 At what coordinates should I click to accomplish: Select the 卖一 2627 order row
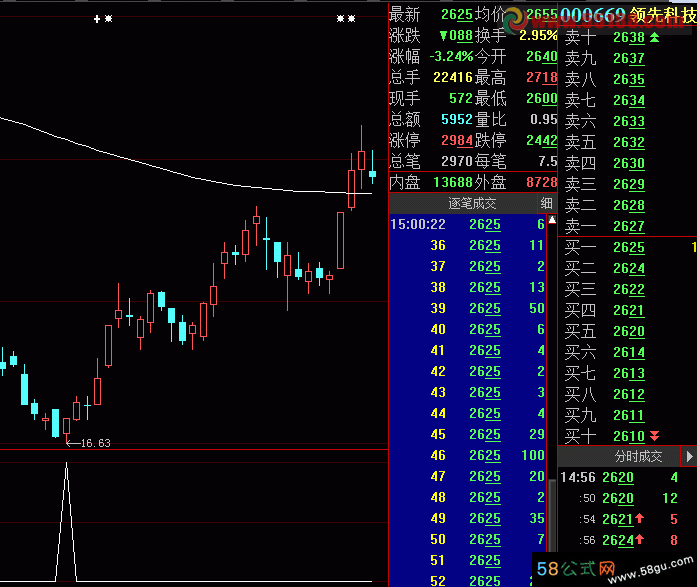pos(627,226)
